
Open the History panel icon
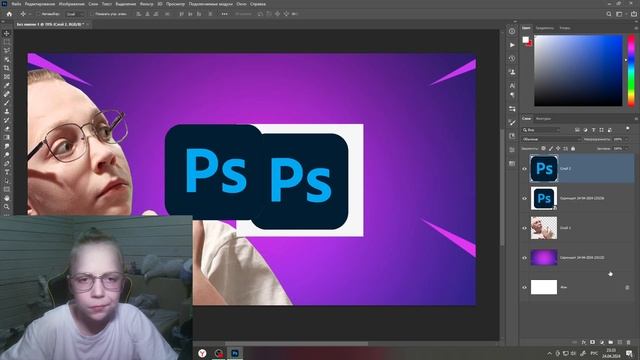[512, 58]
